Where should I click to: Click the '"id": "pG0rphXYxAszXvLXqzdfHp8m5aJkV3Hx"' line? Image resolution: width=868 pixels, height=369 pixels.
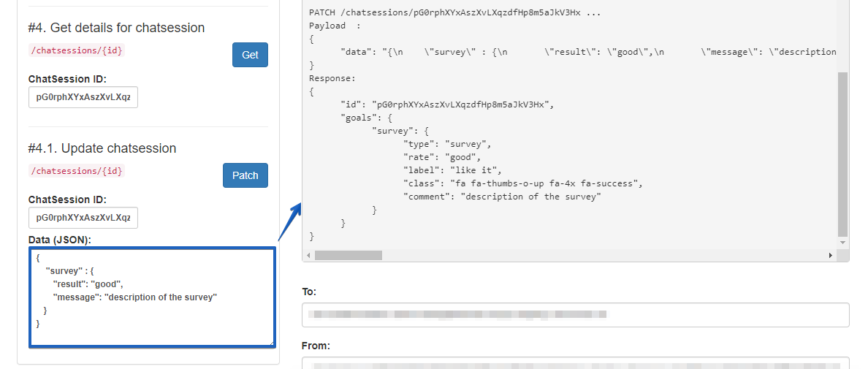pos(447,104)
